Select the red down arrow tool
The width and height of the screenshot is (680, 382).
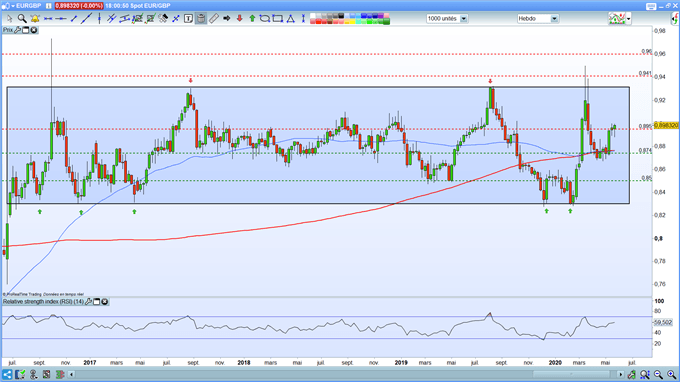tap(239, 19)
